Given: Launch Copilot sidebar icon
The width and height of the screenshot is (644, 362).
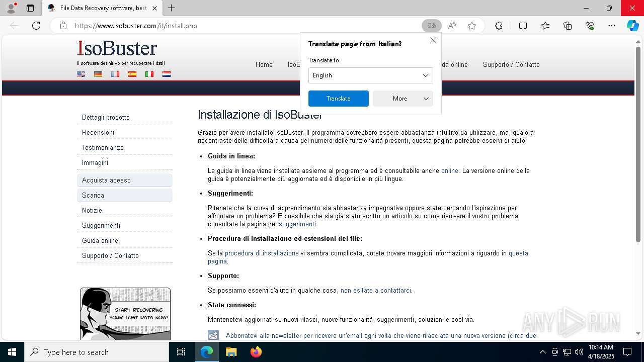Looking at the screenshot, I should pyautogui.click(x=632, y=26).
